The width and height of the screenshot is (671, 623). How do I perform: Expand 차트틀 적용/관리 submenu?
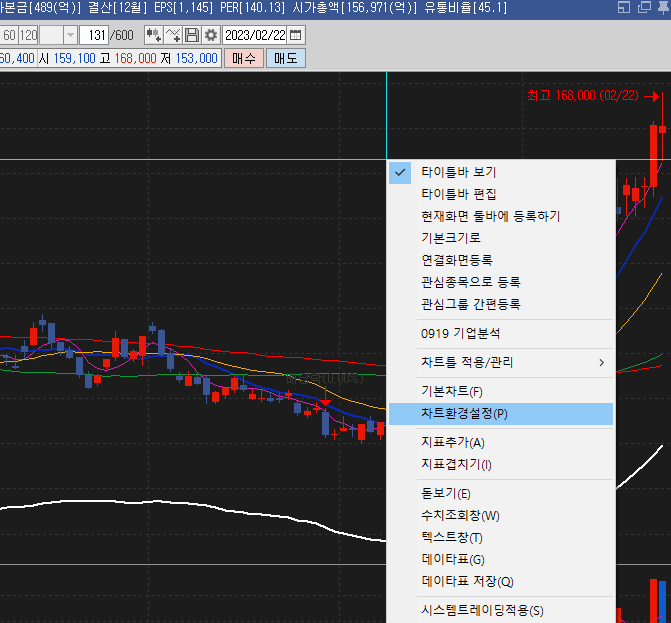(x=501, y=363)
